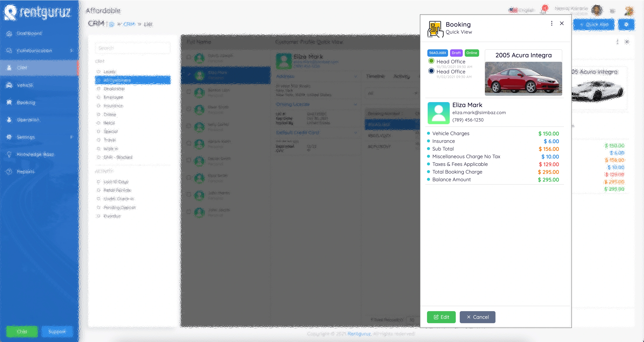
Task: Close the Booking Quick View panel
Action: tap(561, 24)
